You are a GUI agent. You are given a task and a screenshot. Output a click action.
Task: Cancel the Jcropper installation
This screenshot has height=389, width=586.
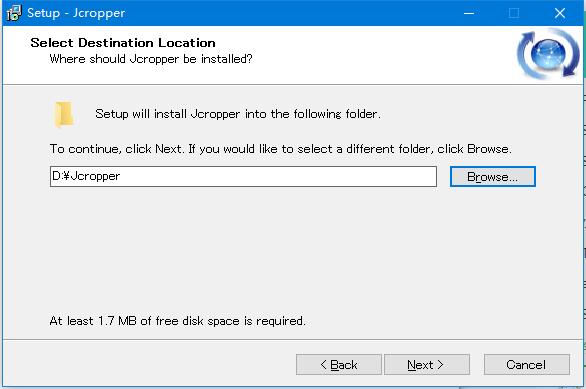click(527, 364)
